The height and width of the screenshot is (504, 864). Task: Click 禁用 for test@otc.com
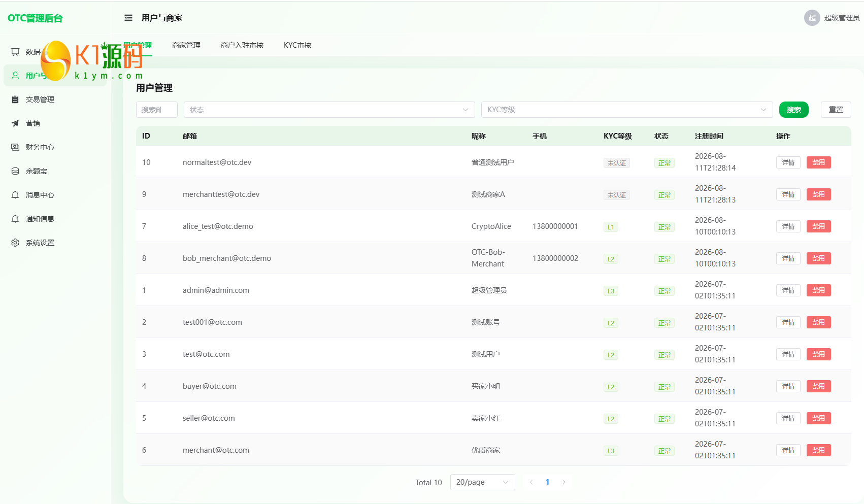tap(819, 354)
